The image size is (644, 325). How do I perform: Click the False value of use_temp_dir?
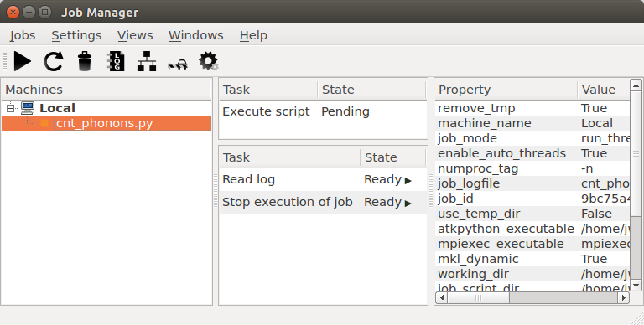coord(596,214)
